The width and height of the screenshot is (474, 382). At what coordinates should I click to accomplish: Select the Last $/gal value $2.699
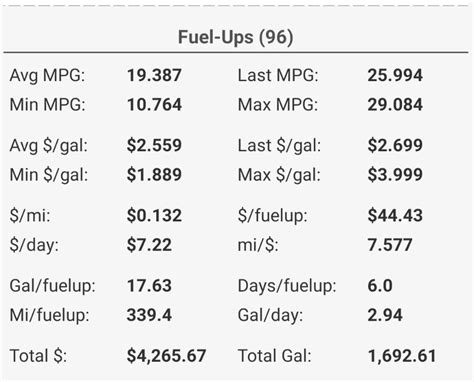click(395, 145)
